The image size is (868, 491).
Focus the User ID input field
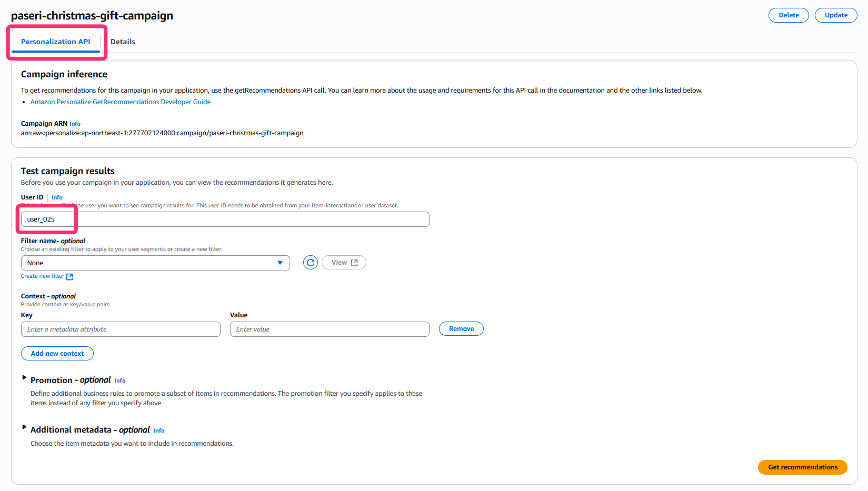coord(225,219)
